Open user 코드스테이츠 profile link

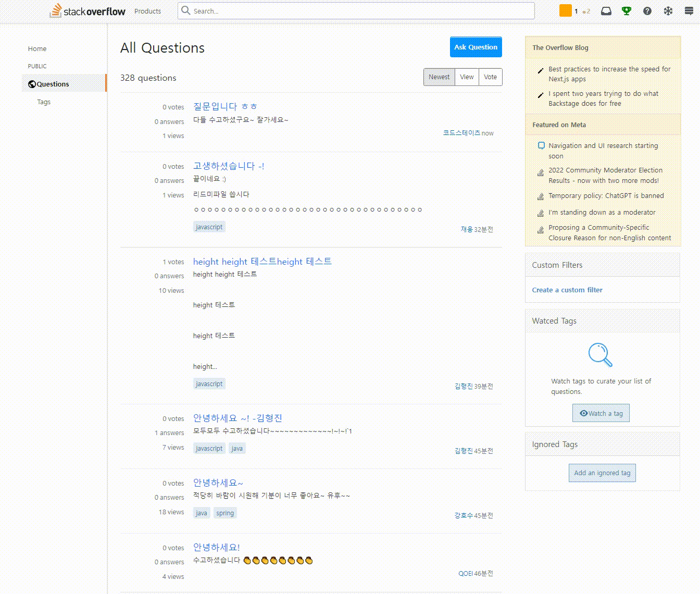(x=461, y=133)
